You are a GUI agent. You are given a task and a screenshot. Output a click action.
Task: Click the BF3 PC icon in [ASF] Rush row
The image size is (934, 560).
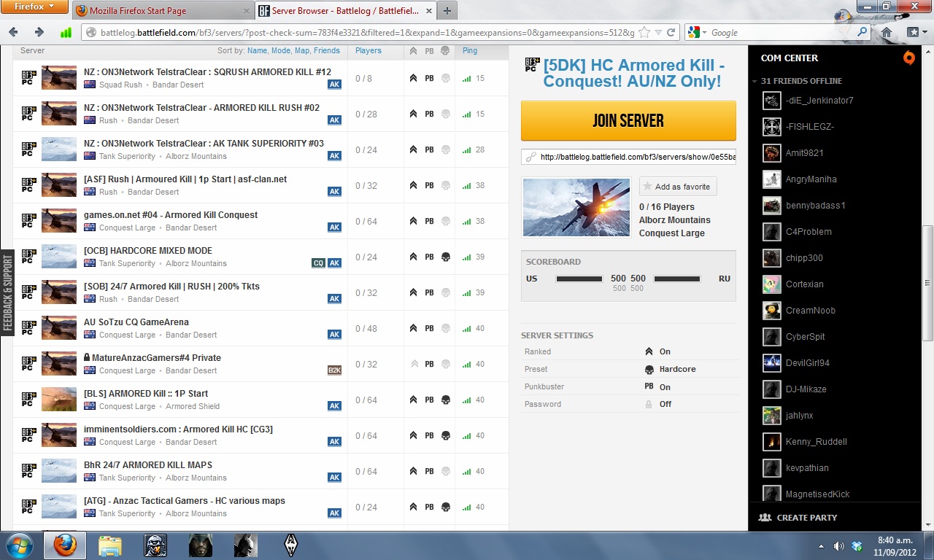click(28, 185)
